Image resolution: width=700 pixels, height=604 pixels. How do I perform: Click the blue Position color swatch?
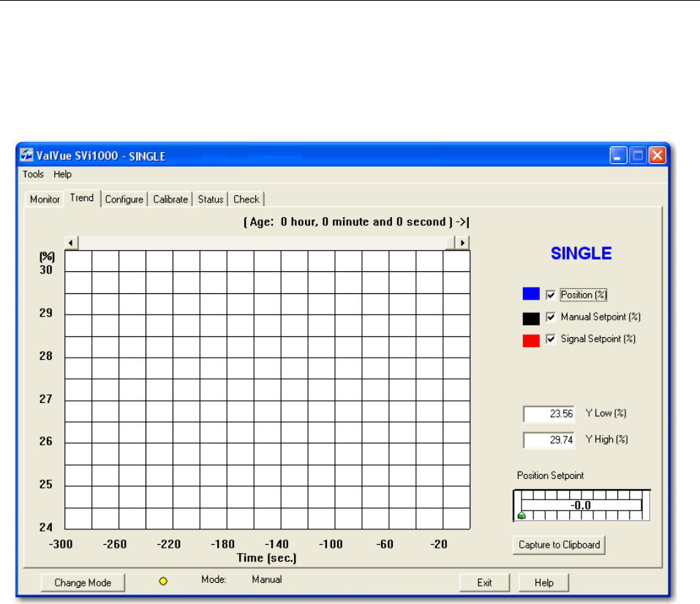coord(531,294)
